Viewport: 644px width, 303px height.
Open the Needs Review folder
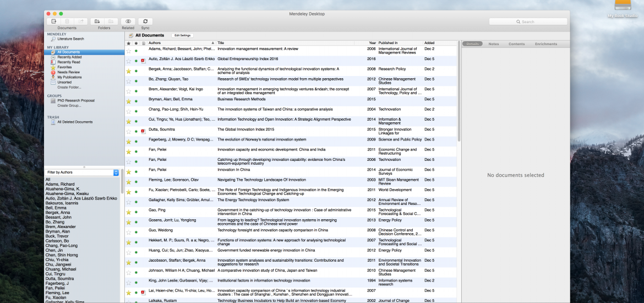[x=69, y=72]
